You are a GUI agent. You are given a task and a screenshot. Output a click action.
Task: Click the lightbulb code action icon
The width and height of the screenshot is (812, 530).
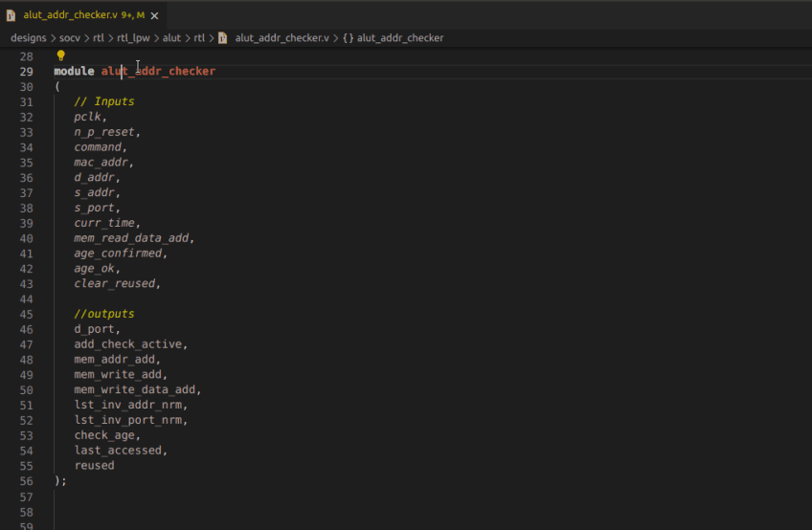[x=61, y=55]
